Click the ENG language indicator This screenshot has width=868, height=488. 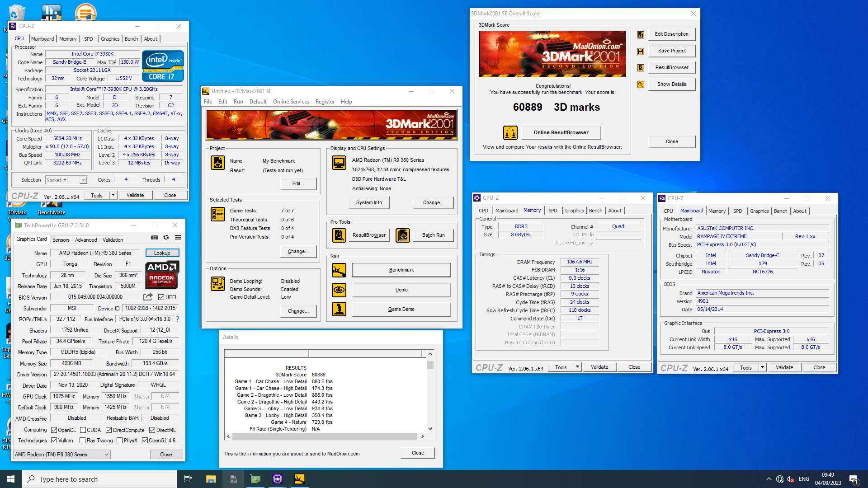click(804, 479)
